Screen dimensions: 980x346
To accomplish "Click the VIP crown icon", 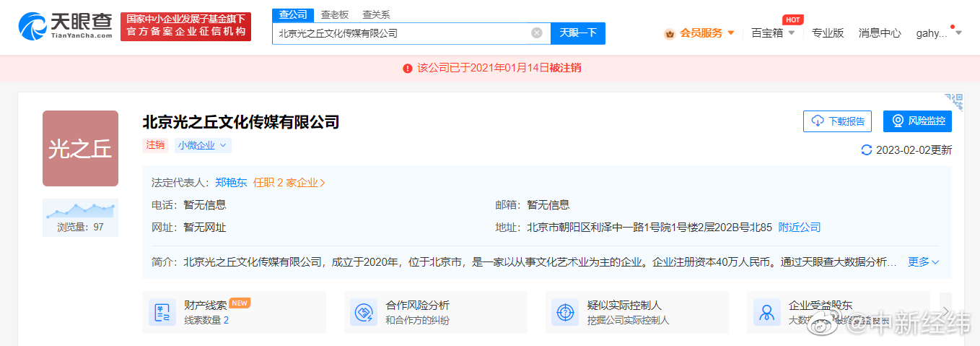I will [670, 33].
